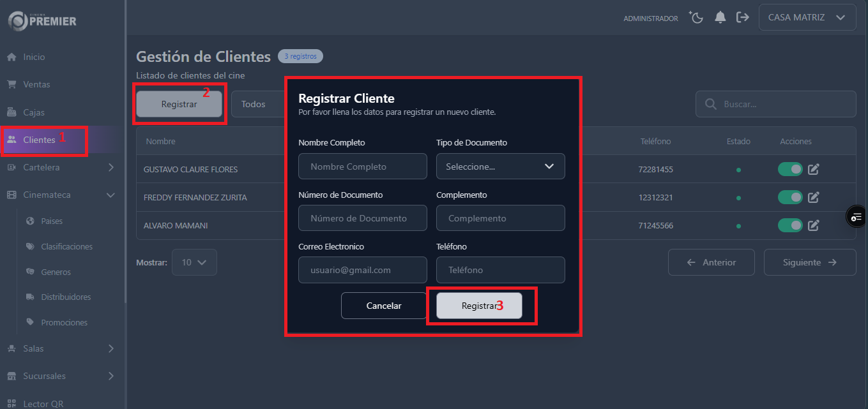Image resolution: width=868 pixels, height=409 pixels.
Task: Click Siguiente pagination button
Action: pos(809,262)
